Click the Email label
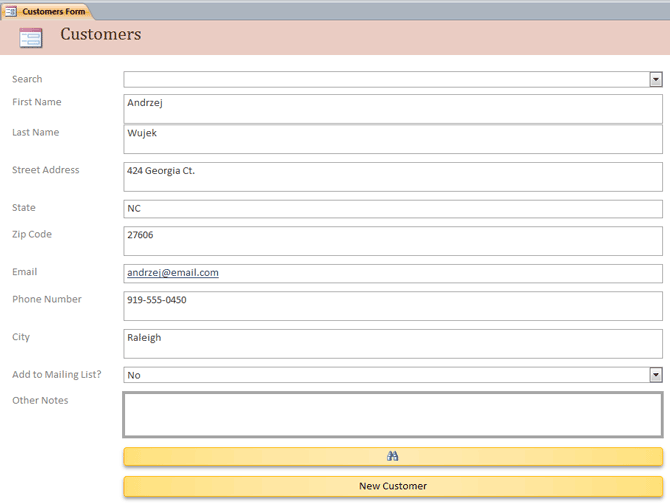 [25, 272]
